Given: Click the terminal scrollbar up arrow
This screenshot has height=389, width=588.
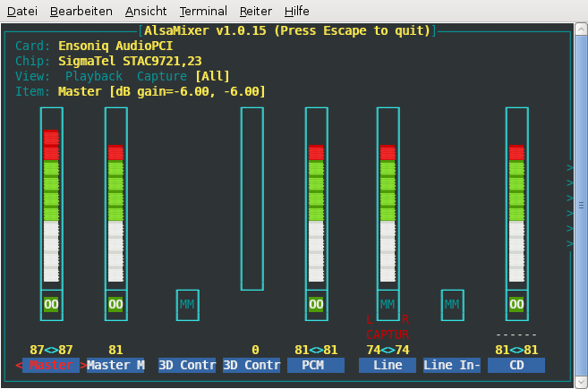Looking at the screenshot, I should tap(581, 30).
